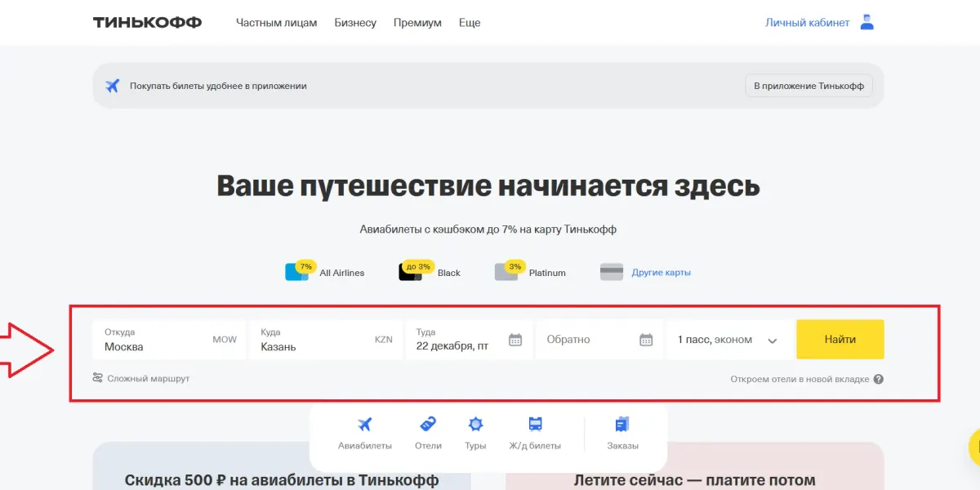980x490 pixels.
Task: Open the Частным лицам menu
Action: (x=277, y=23)
